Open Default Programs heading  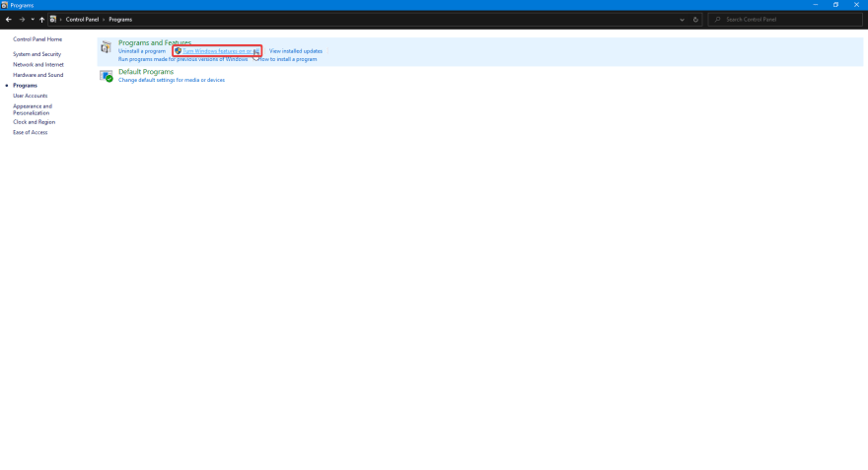[x=146, y=72]
